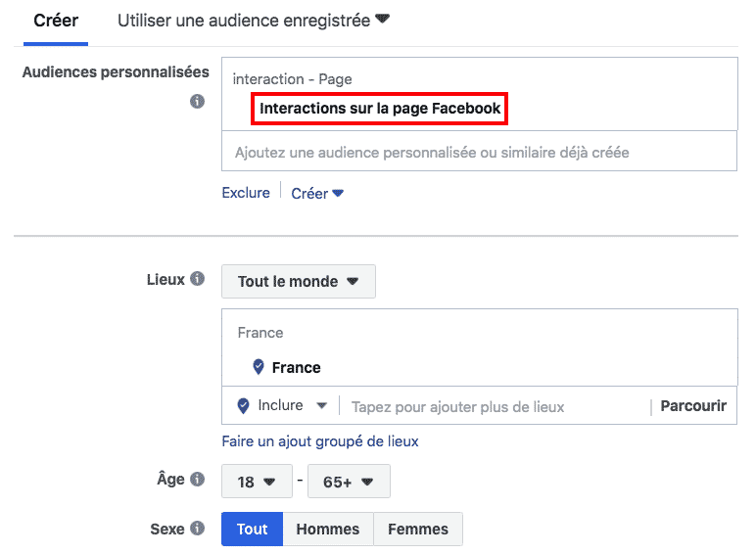Click the France location pin icon
Screen dimensions: 756x554
coord(259,367)
